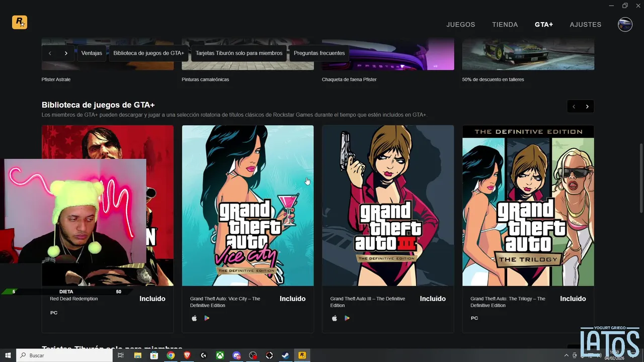644x362 pixels.
Task: Click the Rockstar Games Launcher taskbar icon
Action: click(302, 355)
